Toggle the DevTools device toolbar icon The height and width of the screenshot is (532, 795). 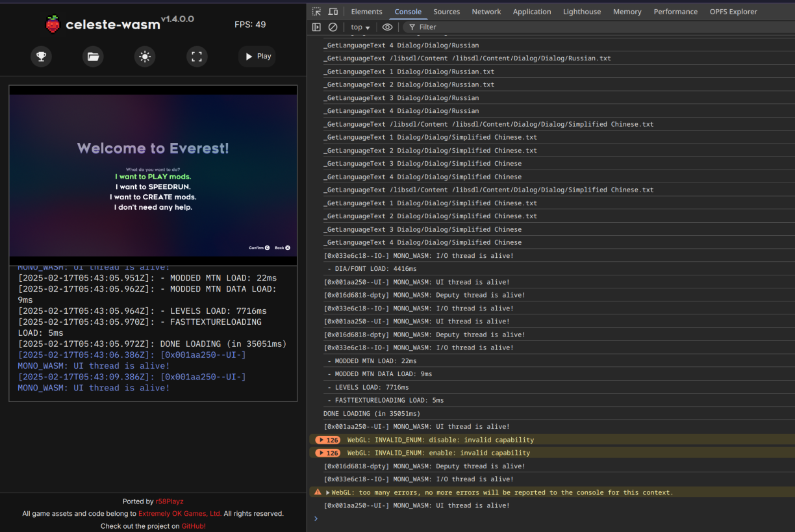pyautogui.click(x=333, y=12)
